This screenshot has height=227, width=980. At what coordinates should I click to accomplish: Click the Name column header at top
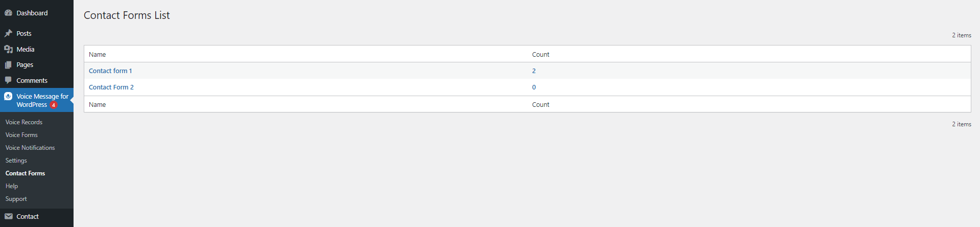click(x=98, y=55)
